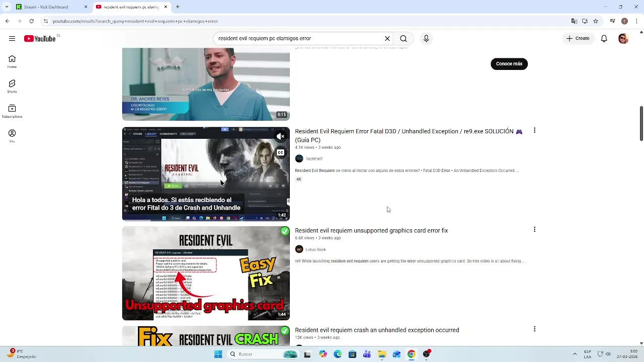Viewport: 644px width, 362px height.
Task: Close the Kick Dashboard tab
Action: pos(86,7)
